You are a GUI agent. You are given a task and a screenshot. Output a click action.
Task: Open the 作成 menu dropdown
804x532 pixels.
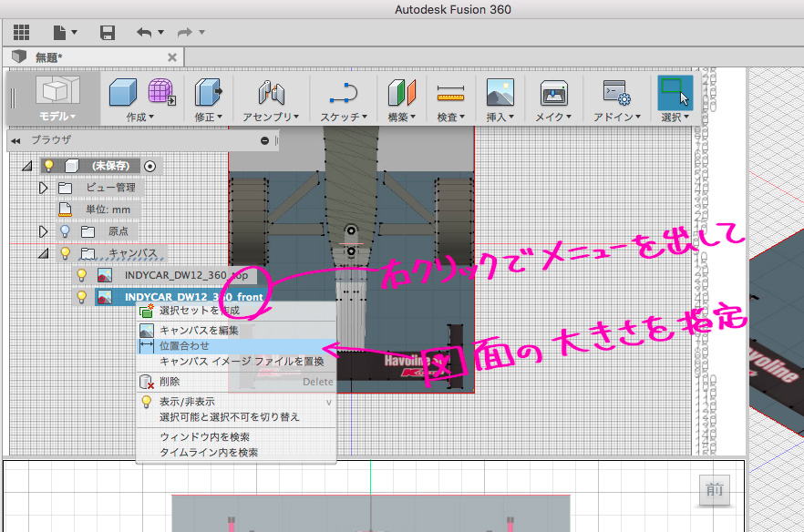140,118
